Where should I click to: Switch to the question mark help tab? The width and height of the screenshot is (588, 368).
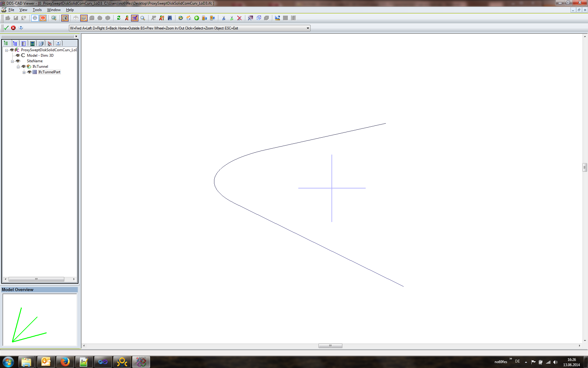point(58,44)
